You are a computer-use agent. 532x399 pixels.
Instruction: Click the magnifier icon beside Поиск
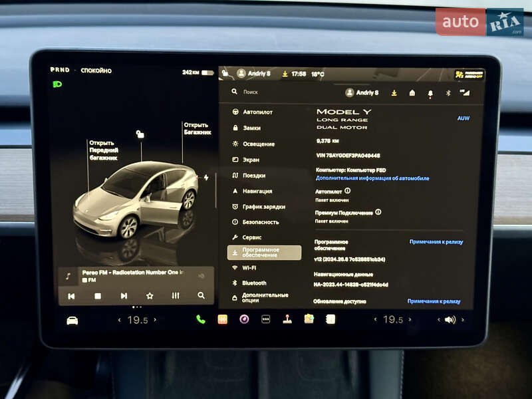pos(235,92)
